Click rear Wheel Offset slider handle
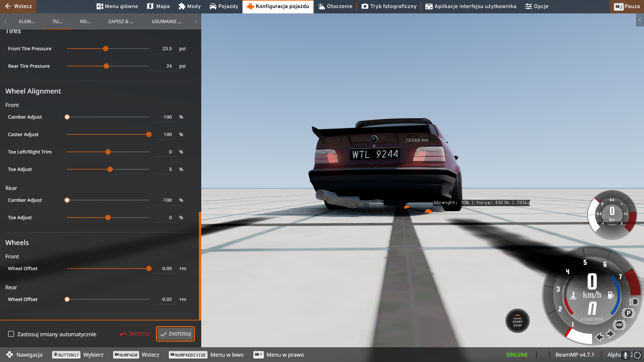 (67, 299)
